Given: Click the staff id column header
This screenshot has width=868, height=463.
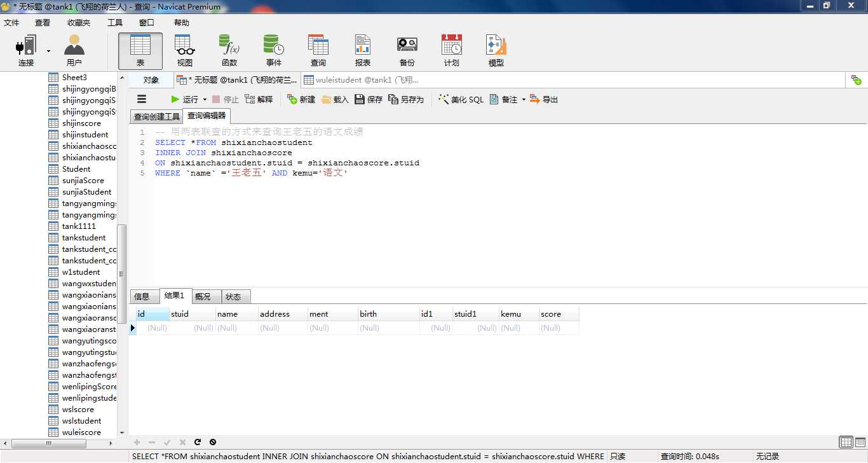Looking at the screenshot, I should click(x=153, y=314).
